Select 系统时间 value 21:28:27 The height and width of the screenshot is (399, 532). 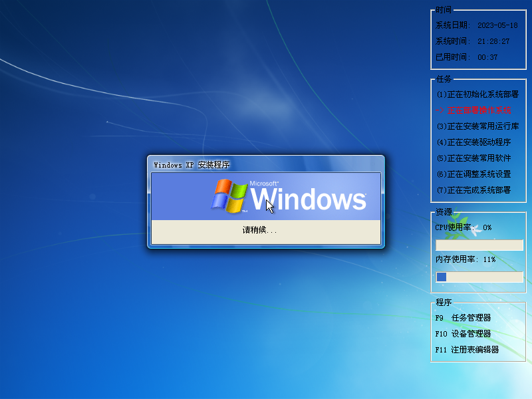coord(493,41)
